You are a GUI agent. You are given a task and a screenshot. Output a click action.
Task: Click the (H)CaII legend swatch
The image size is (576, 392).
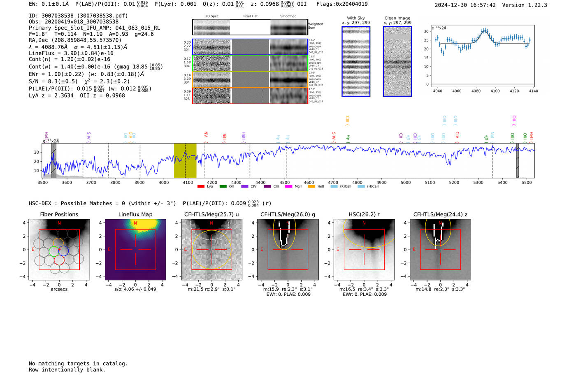tap(361, 187)
